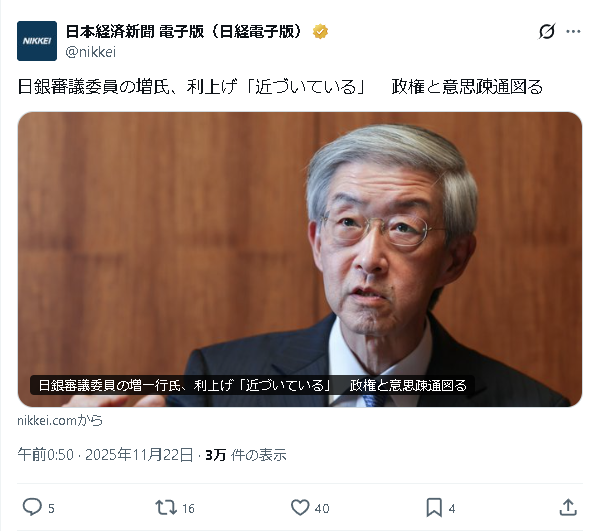Click the like count 40

[x=322, y=508]
